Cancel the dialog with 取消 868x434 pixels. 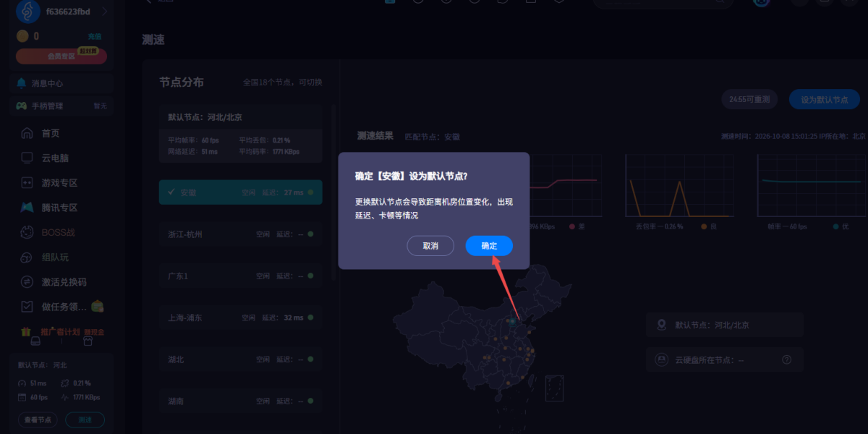tap(430, 246)
